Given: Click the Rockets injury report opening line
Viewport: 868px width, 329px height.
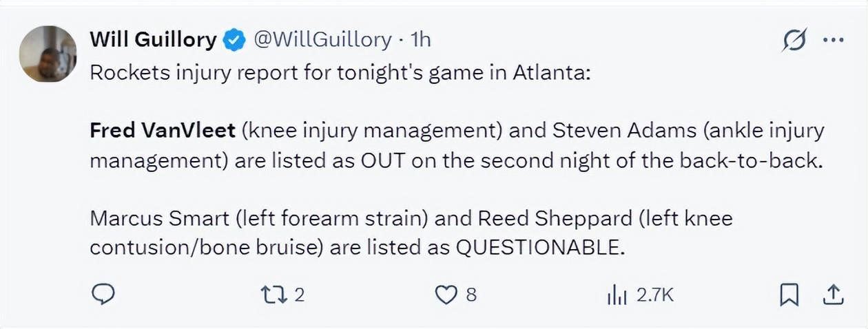Looking at the screenshot, I should tap(340, 73).
